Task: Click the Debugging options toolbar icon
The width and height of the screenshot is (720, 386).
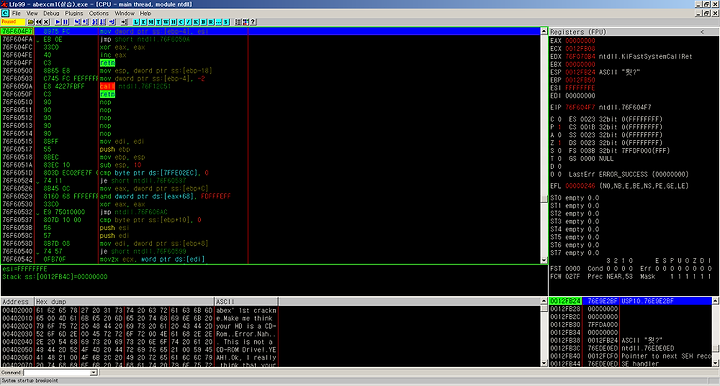Action: pos(238,22)
